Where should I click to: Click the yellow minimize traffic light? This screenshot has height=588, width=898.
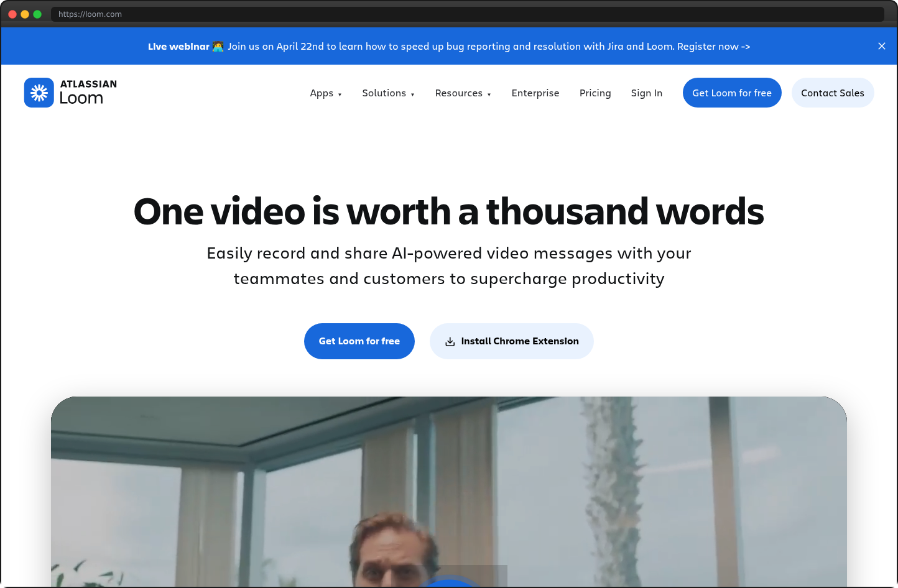[x=25, y=13]
